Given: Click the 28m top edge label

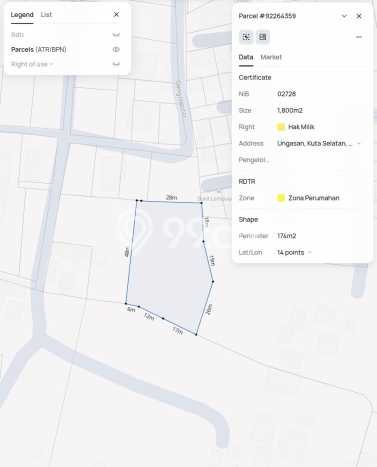Looking at the screenshot, I should [x=171, y=198].
